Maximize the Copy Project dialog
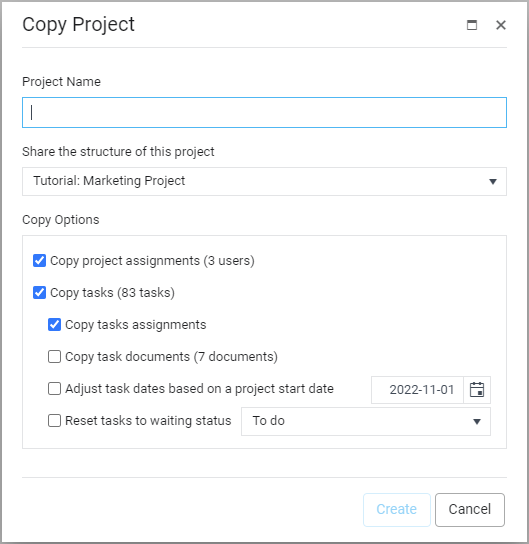 coord(471,25)
